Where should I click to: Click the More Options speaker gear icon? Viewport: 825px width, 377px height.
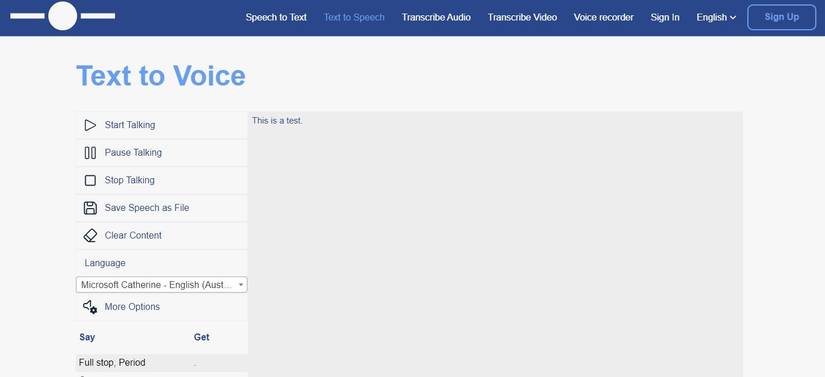coord(90,307)
